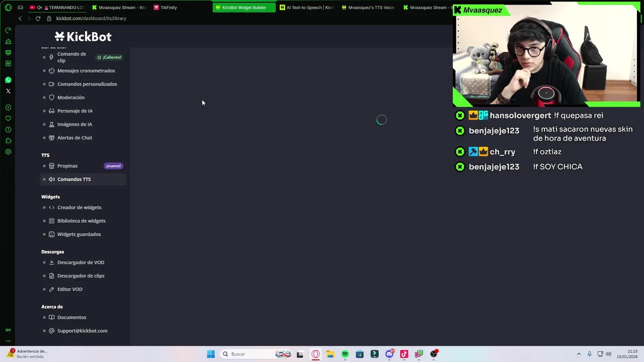Open Discord from the taskbar
Image resolution: width=644 pixels, height=362 pixels.
389,354
